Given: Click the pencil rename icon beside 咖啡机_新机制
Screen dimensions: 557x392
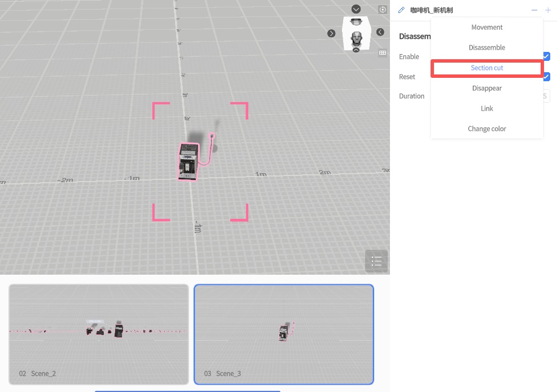Looking at the screenshot, I should [x=401, y=10].
